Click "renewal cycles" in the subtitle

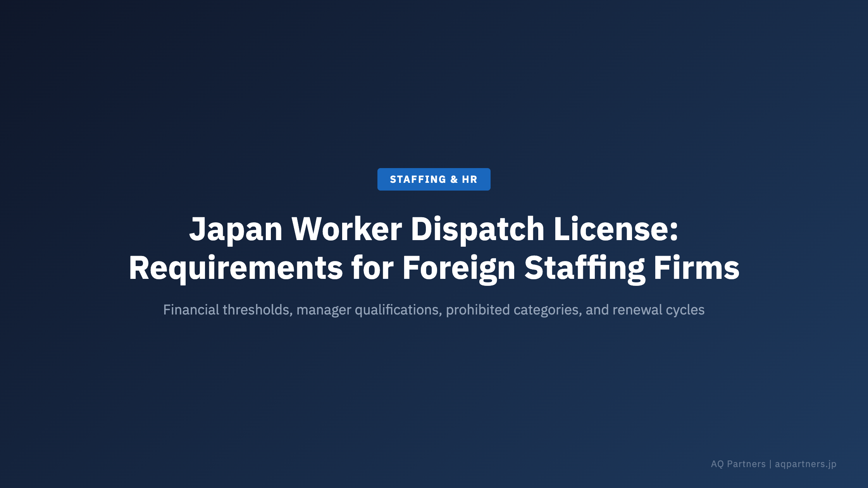point(658,310)
